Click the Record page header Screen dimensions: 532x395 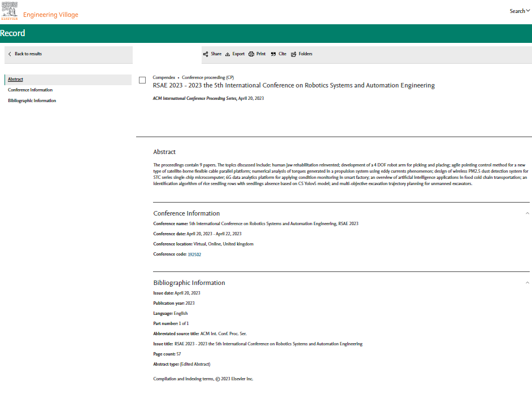[12, 33]
